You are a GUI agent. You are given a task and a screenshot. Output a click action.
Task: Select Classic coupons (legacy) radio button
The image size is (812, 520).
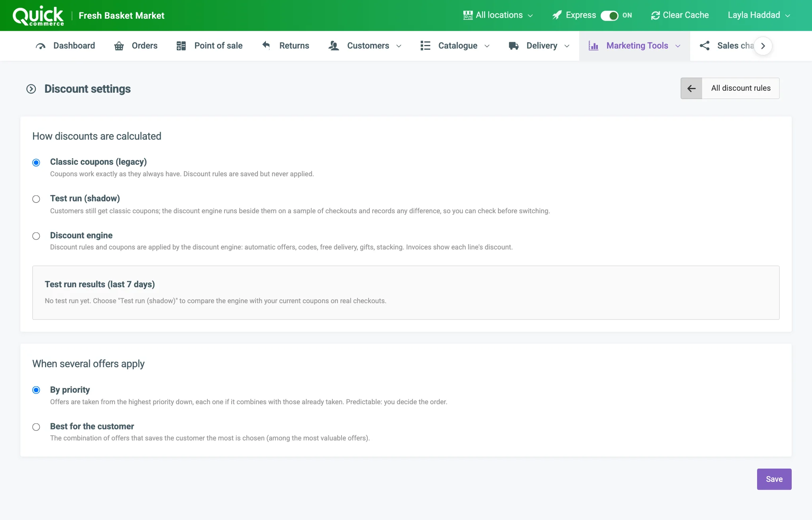(36, 162)
